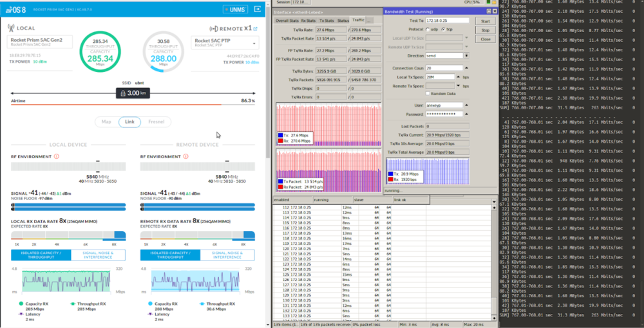Viewport: 644px width, 328px height.
Task: Click the LOCAL antenna tower icon
Action: coord(11,28)
